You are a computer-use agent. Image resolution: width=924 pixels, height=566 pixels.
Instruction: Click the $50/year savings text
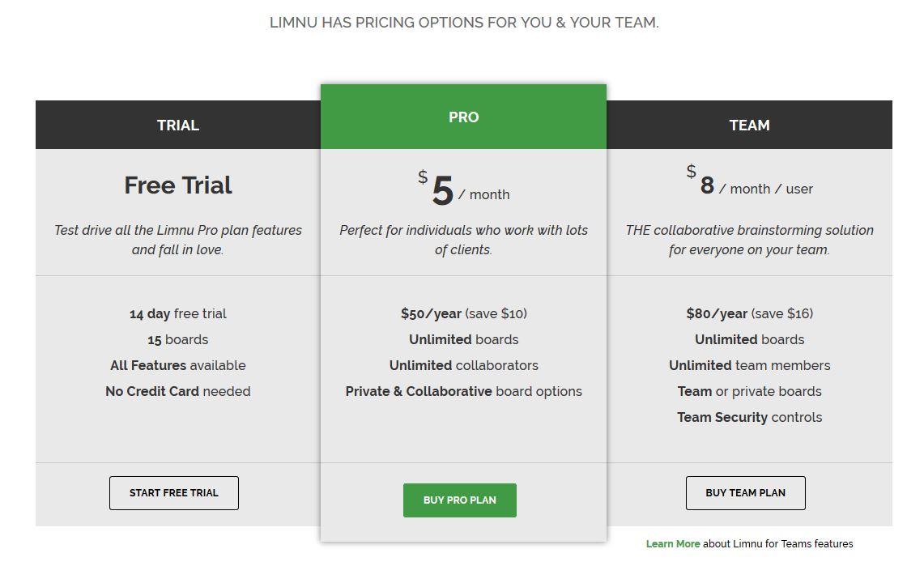[x=464, y=313]
